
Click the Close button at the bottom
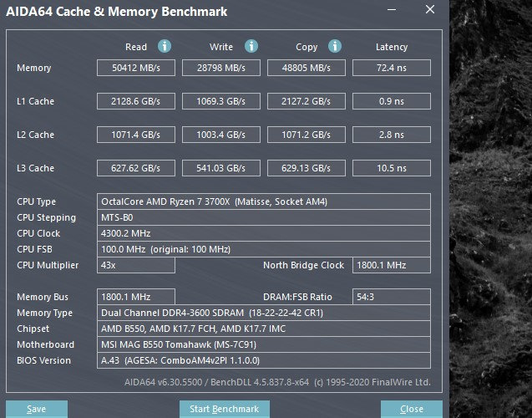tap(412, 409)
